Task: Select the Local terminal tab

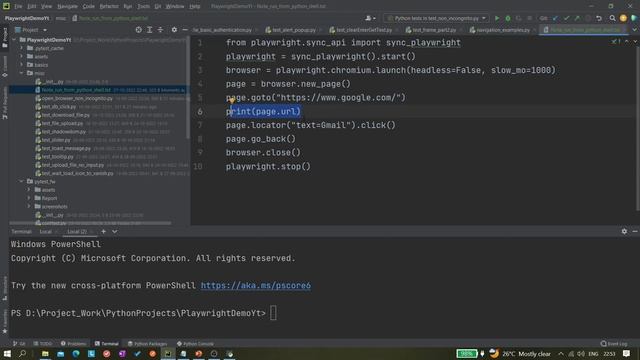Action: [x=45, y=231]
